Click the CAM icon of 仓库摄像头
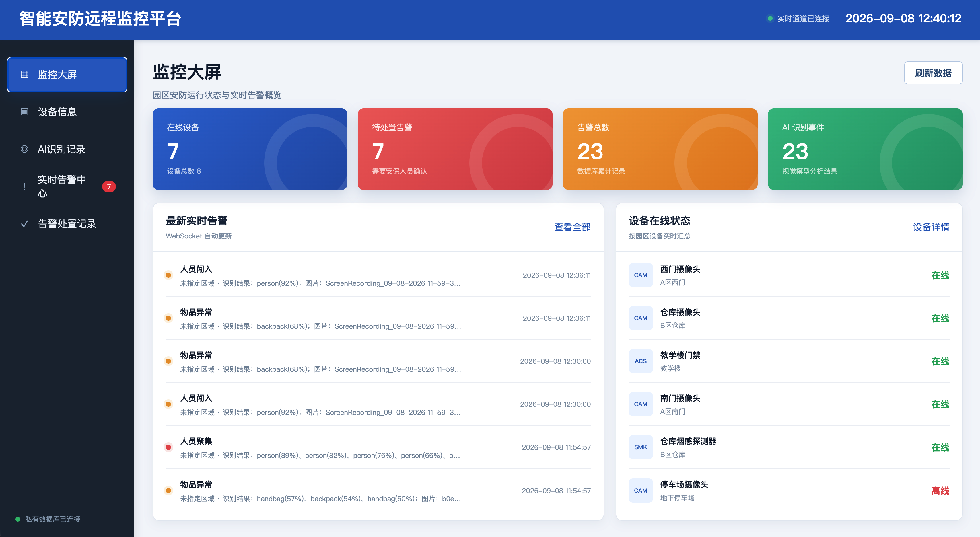 [x=641, y=318]
